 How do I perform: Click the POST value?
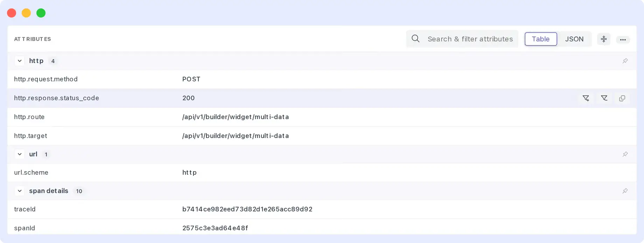point(191,79)
